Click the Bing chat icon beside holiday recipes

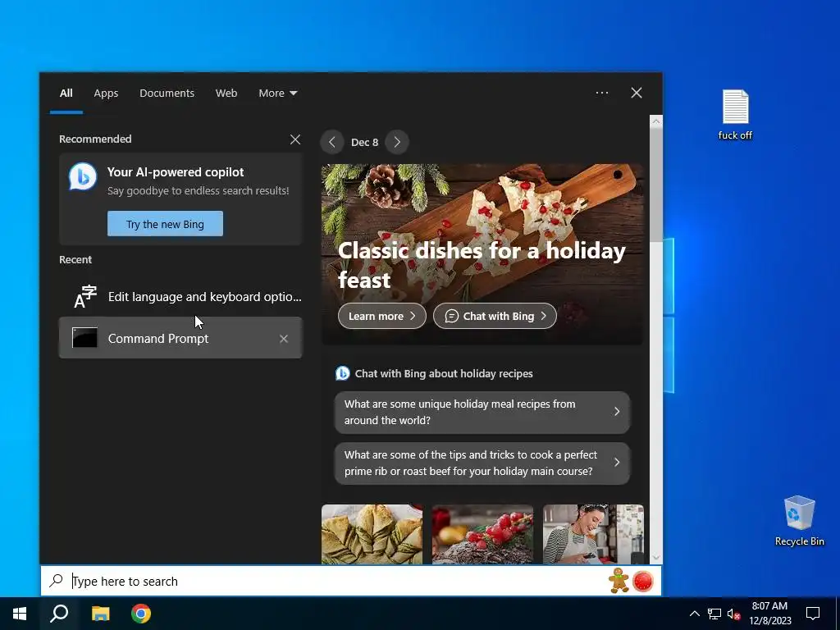point(342,373)
